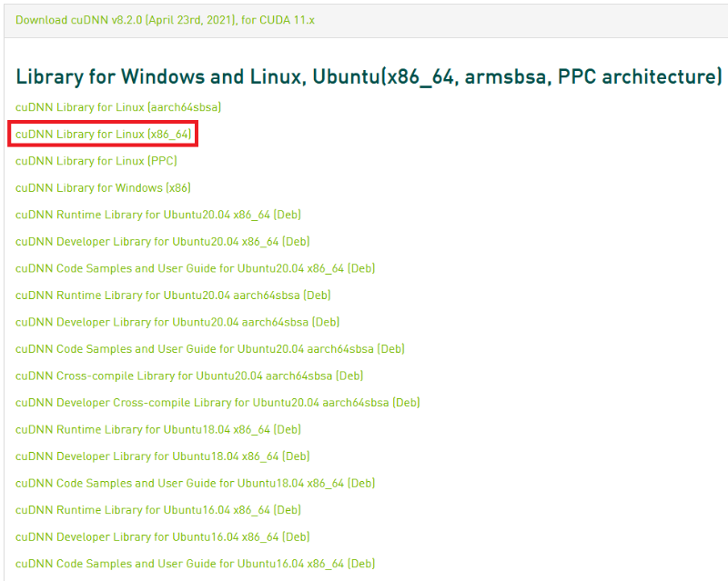Download cuDNN Library for Windows (x86)
Screen dimensions: 728x581
pyautogui.click(x=103, y=188)
